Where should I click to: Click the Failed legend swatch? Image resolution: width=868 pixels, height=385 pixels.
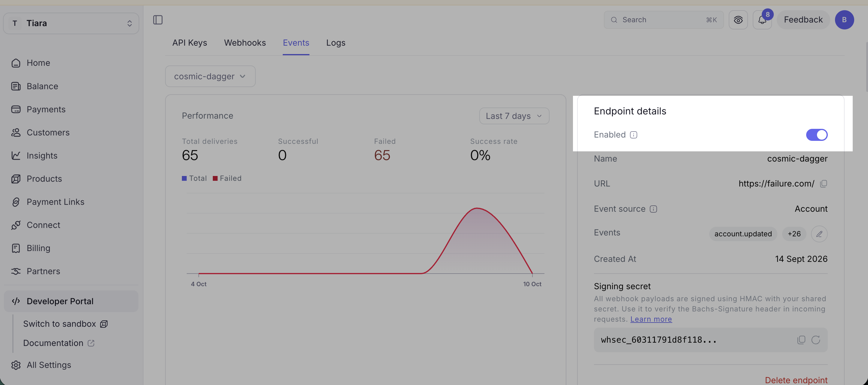coord(215,178)
